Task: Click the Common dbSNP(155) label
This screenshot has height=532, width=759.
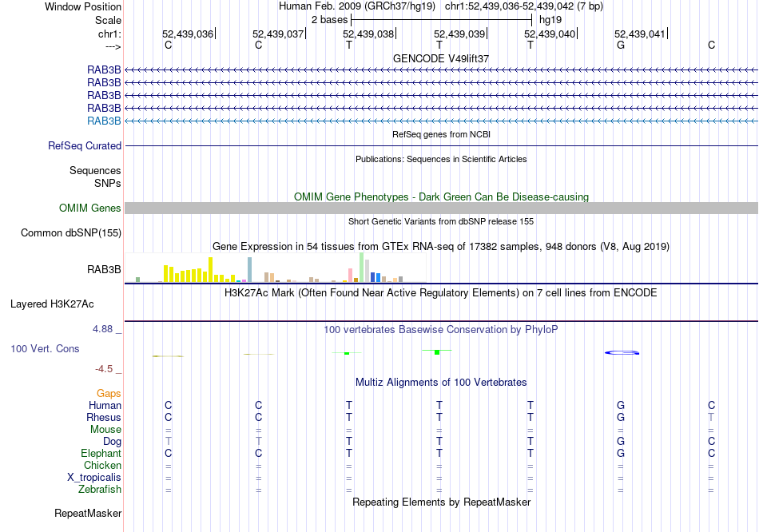Action: 70,232
